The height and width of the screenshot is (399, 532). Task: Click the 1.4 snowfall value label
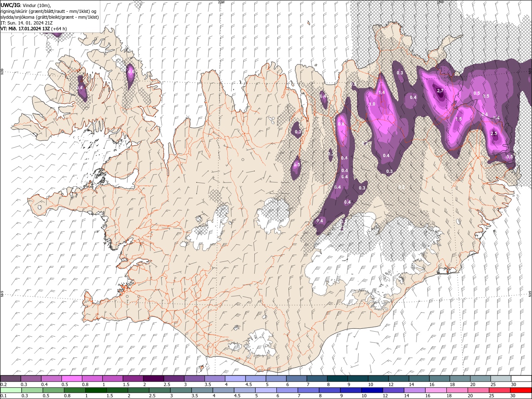click(382, 92)
